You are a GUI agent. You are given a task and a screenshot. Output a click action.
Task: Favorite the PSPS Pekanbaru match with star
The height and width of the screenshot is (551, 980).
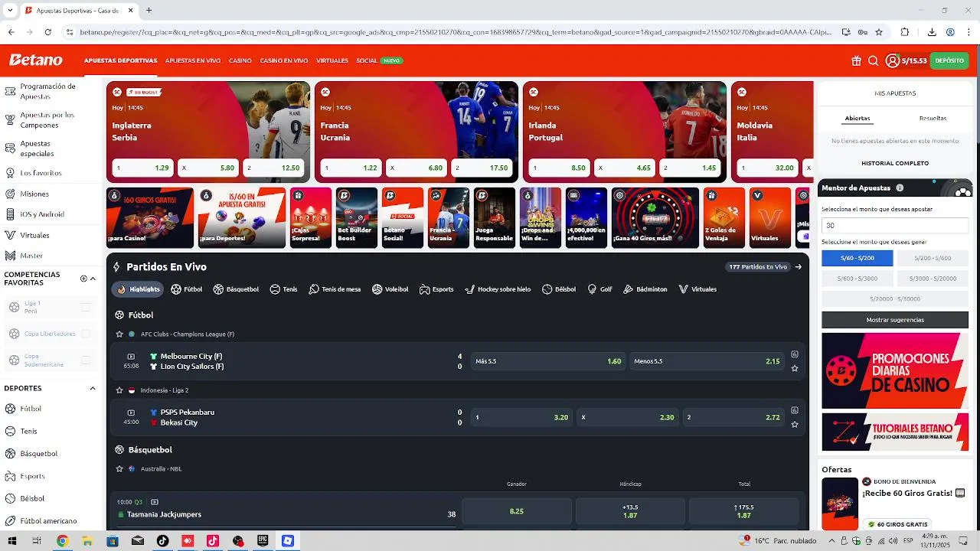point(795,424)
